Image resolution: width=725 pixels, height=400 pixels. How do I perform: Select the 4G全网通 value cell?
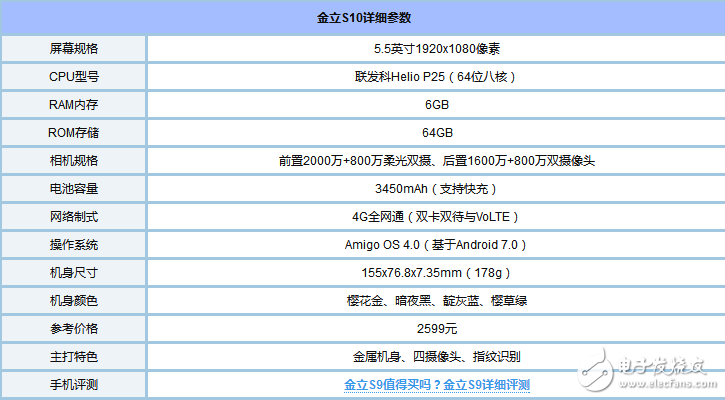point(436,217)
